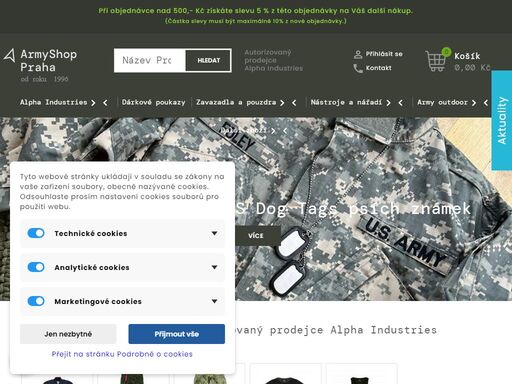Expand Technické cookies details arrow
This screenshot has width=512, height=384.
[x=214, y=233]
